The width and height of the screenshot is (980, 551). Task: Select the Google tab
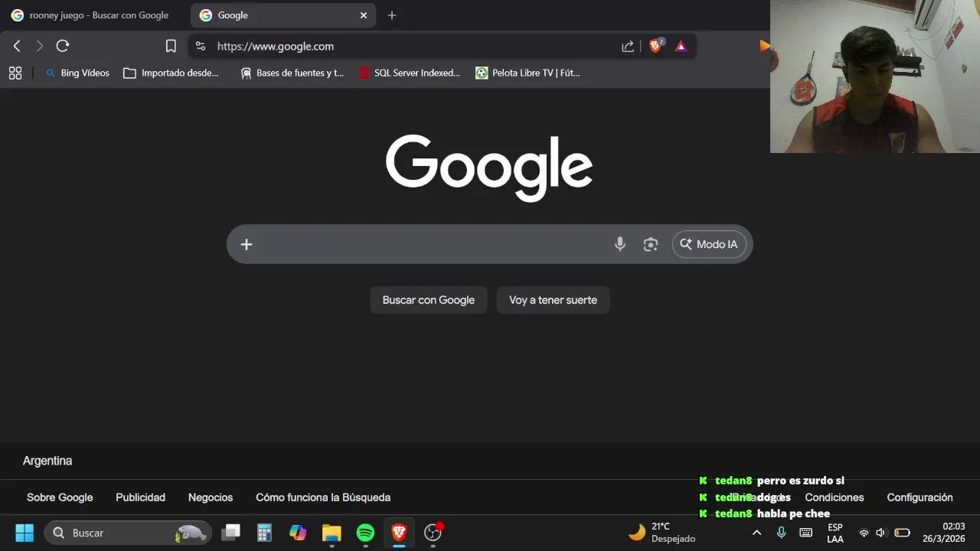pyautogui.click(x=283, y=15)
